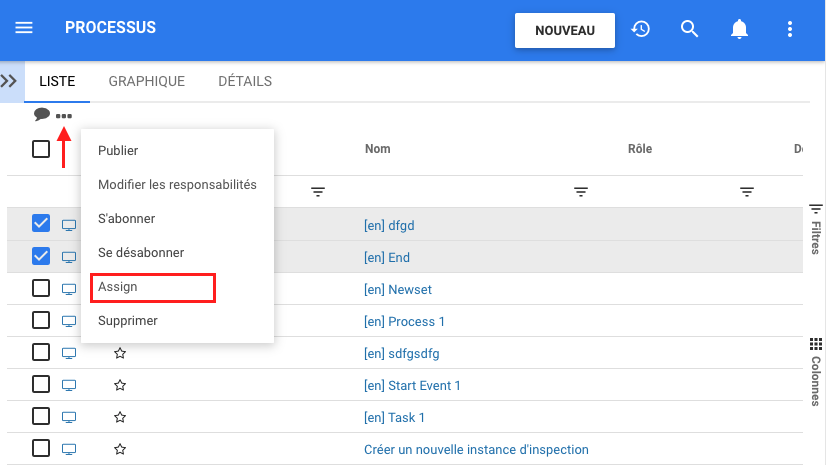Viewport: 826px width, 465px height.
Task: Check the Newset row checkbox
Action: 41,288
